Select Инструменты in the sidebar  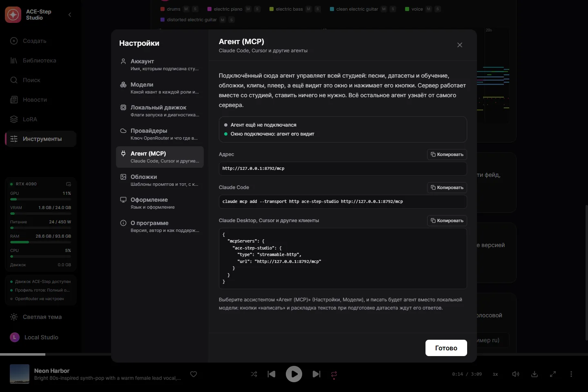coord(40,139)
